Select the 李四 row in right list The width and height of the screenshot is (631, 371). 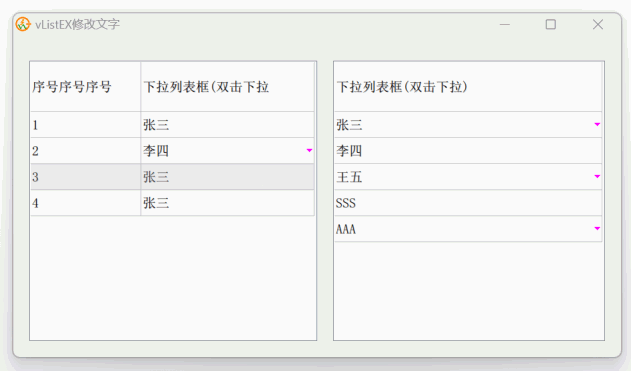(468, 151)
